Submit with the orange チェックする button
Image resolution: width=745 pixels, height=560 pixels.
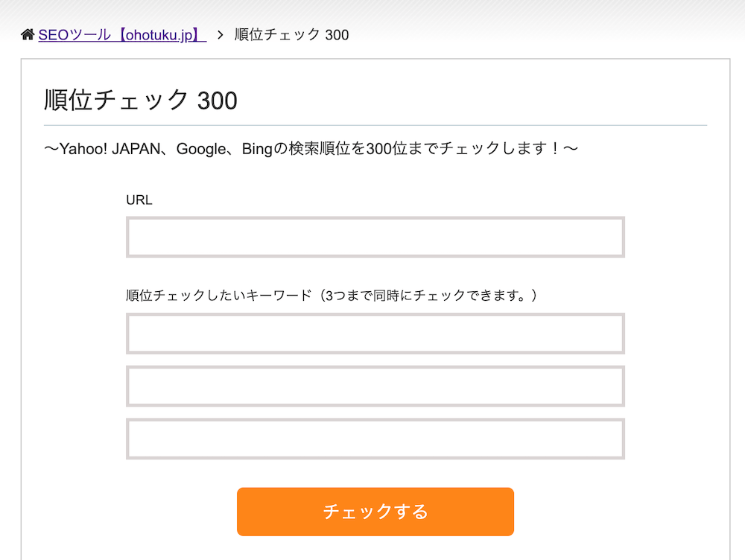point(375,512)
